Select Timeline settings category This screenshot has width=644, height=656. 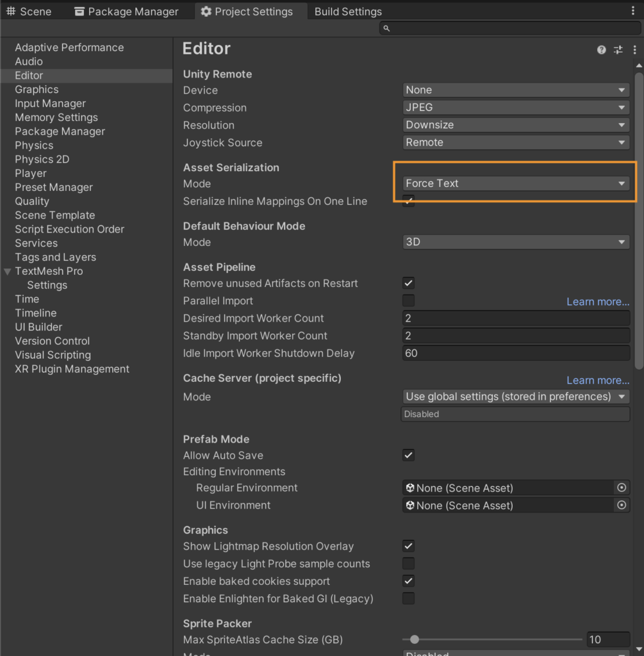tap(36, 313)
